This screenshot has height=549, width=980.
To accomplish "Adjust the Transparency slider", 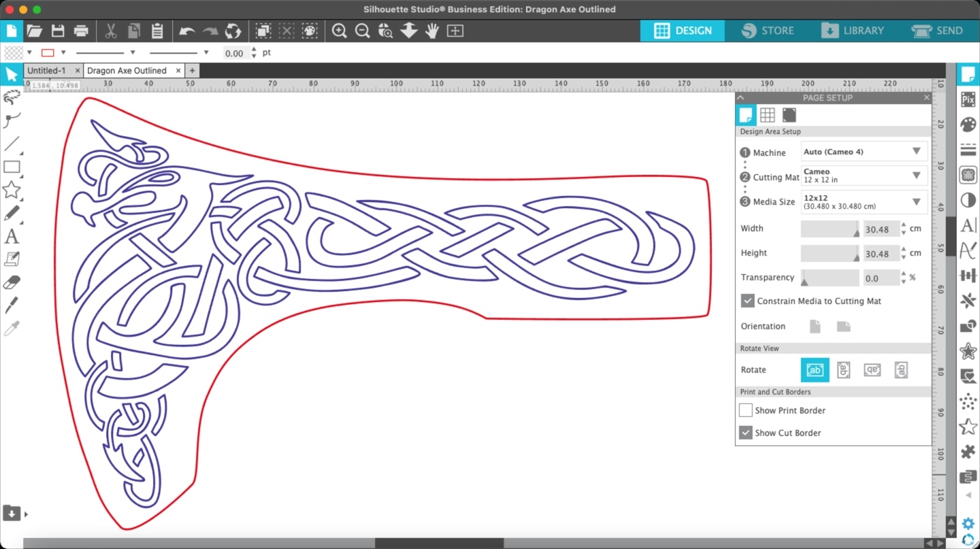I will tap(830, 278).
